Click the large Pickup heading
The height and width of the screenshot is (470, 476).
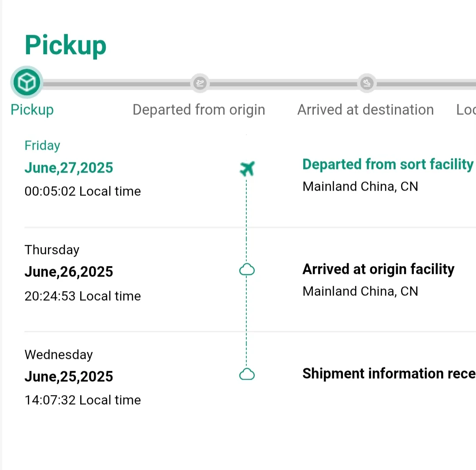[66, 45]
